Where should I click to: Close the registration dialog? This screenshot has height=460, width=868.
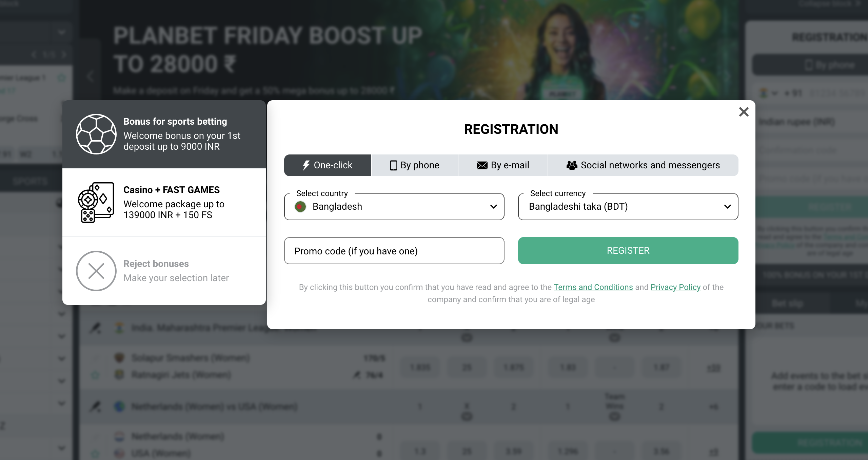point(744,112)
